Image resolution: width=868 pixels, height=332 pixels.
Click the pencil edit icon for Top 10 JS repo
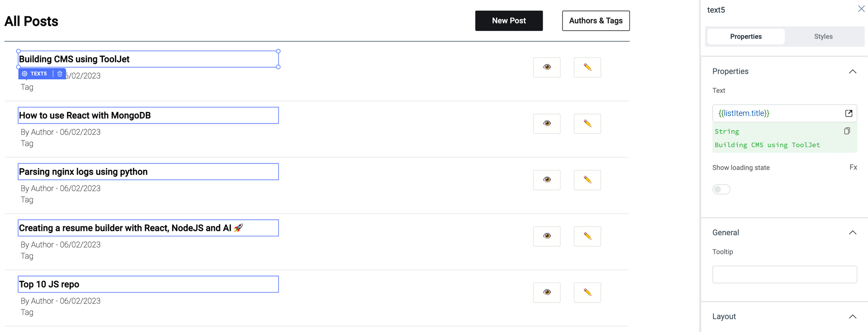click(x=587, y=293)
